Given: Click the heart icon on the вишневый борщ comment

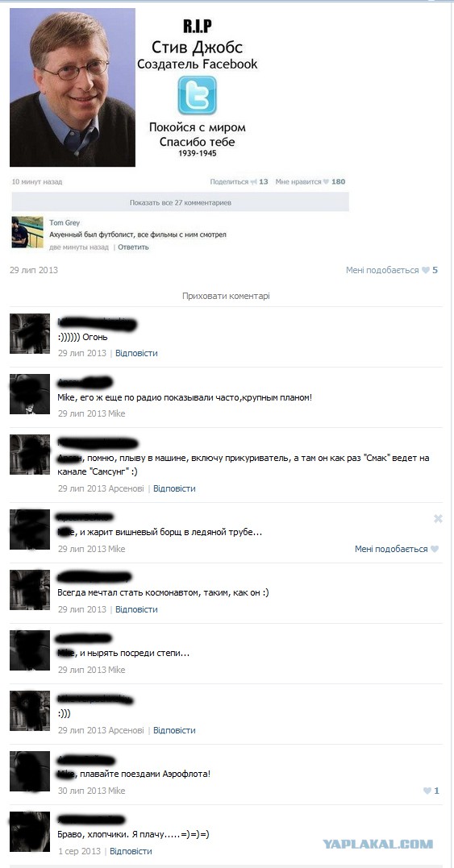Looking at the screenshot, I should 435,549.
